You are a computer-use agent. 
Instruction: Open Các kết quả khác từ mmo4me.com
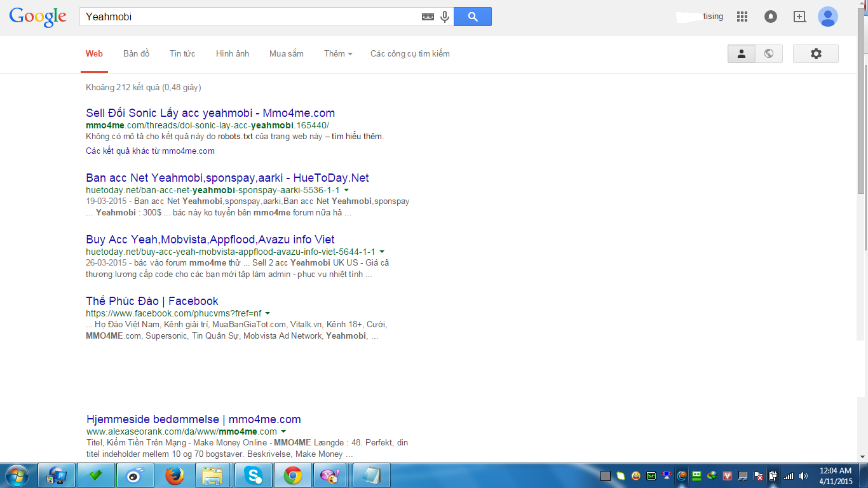pyautogui.click(x=150, y=151)
